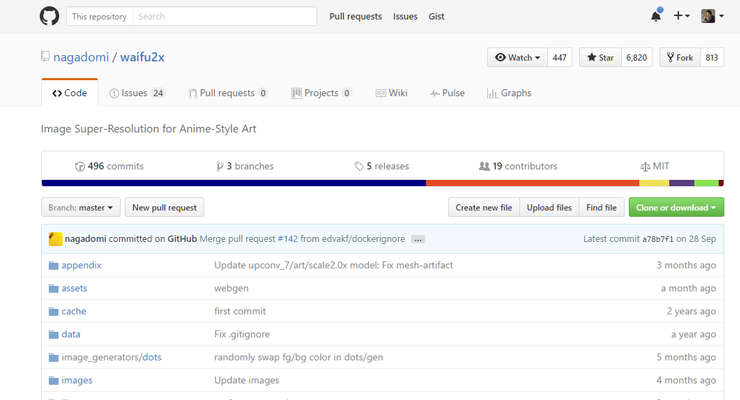740x400 pixels.
Task: View the 447 watchers count
Action: (560, 57)
